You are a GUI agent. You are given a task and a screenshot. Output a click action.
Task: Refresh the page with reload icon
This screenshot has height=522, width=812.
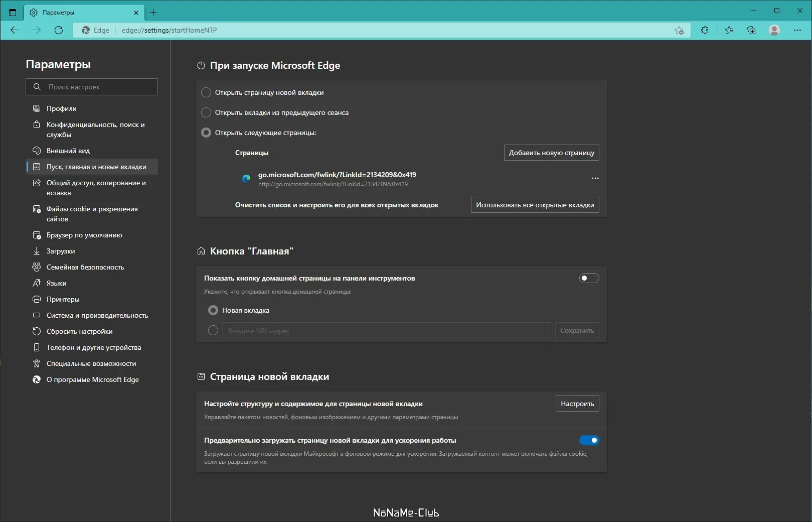(x=59, y=30)
